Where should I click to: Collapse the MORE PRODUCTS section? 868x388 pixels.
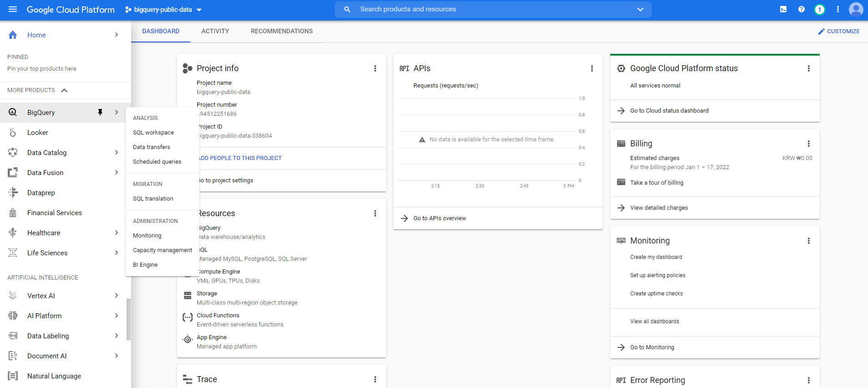point(64,90)
